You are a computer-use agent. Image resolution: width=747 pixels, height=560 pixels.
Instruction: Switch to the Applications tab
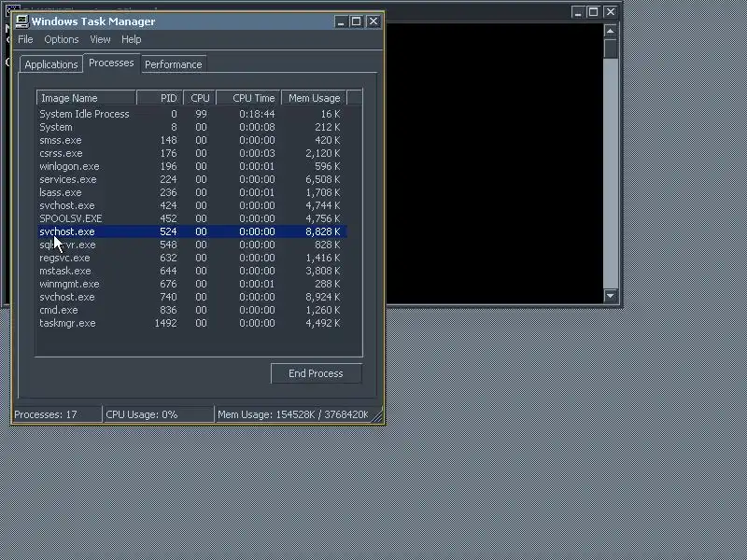click(x=51, y=64)
